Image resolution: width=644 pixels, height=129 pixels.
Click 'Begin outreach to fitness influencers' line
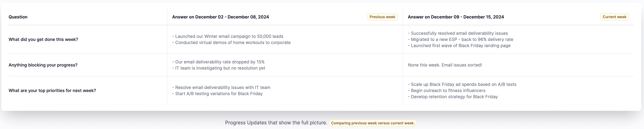[447, 90]
